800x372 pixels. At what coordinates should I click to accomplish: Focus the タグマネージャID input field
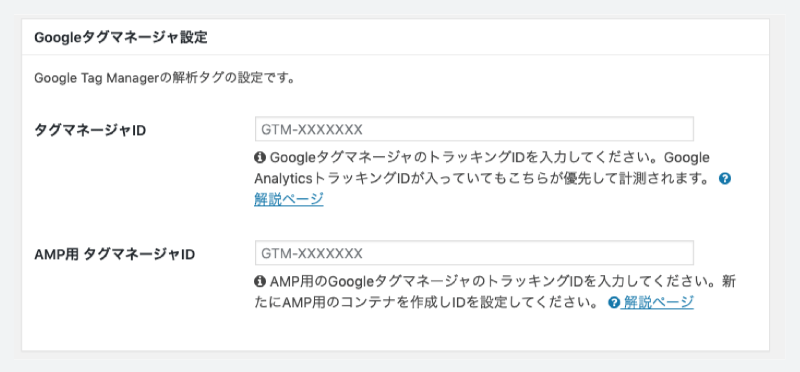474,129
